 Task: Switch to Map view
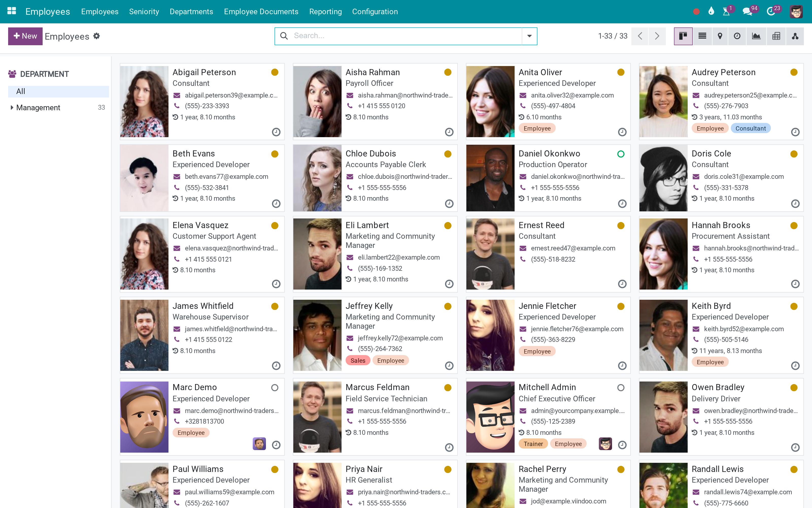pyautogui.click(x=720, y=36)
